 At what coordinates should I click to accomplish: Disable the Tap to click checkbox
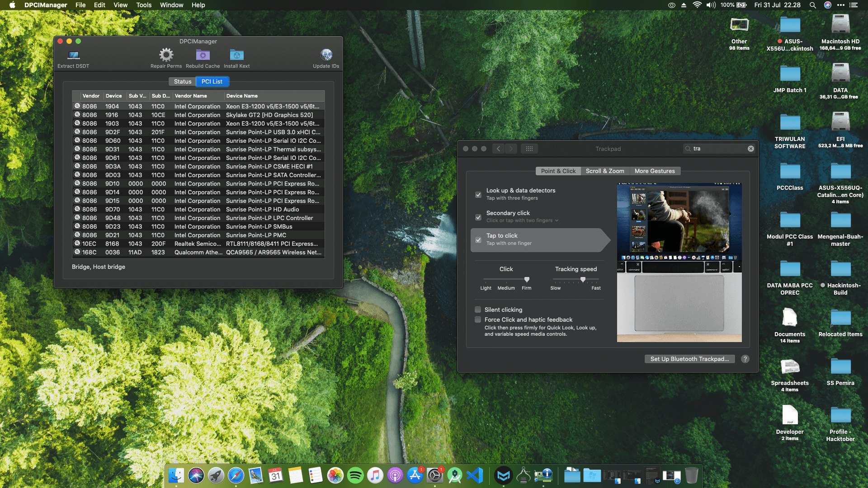(x=478, y=240)
